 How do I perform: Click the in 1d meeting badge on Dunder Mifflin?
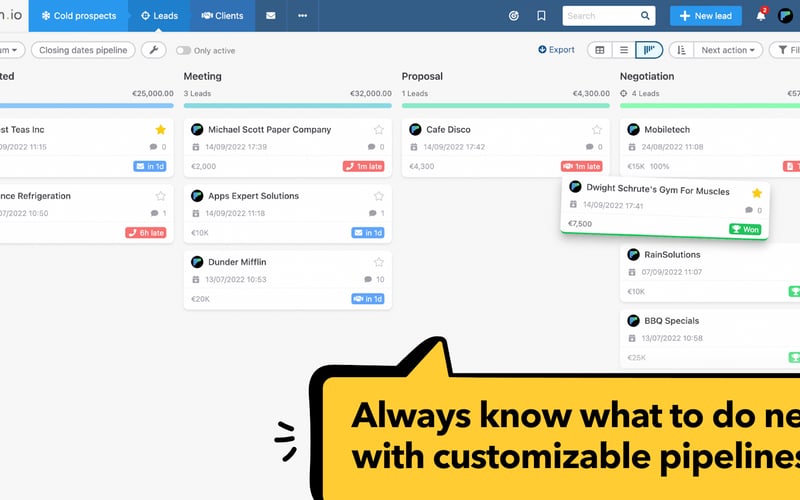click(368, 299)
